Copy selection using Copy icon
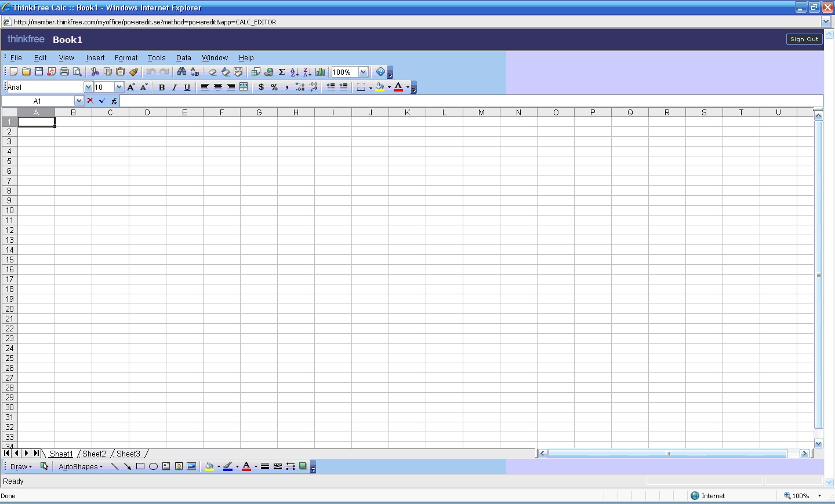 [x=108, y=72]
